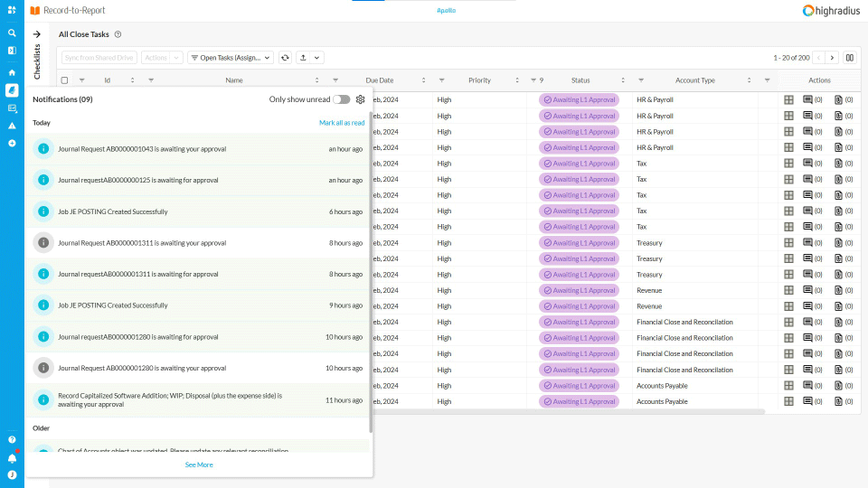Screen dimensions: 868x488
Task: Click notifications panel vertical scrollbar
Action: point(371,273)
